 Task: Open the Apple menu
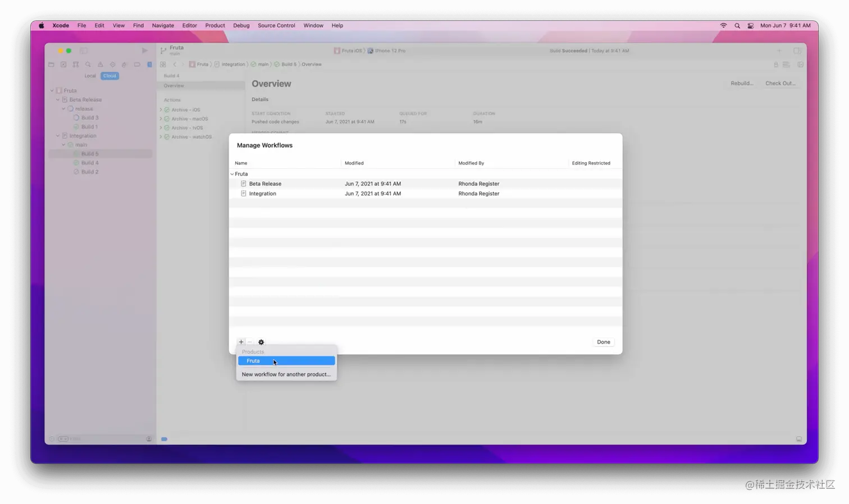(41, 25)
